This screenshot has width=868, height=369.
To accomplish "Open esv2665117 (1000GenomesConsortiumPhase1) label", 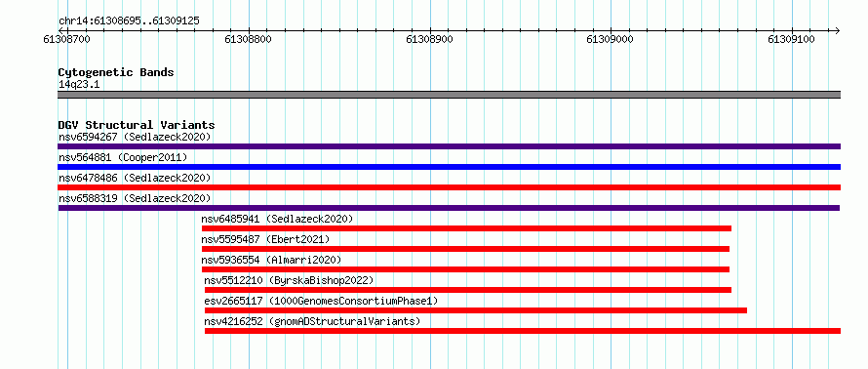I will 321,301.
